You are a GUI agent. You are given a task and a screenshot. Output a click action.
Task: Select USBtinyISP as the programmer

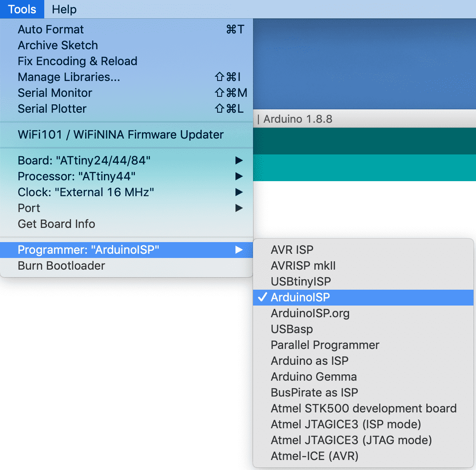pos(301,281)
